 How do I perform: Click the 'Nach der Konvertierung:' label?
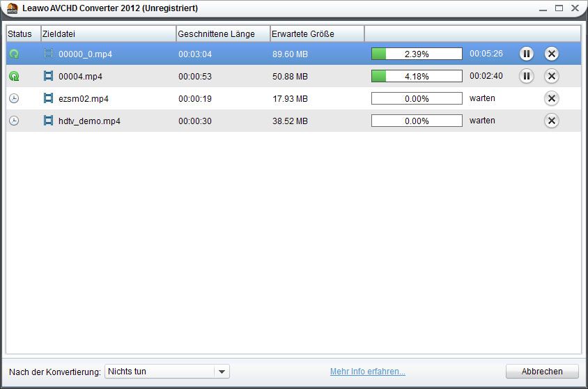55,372
